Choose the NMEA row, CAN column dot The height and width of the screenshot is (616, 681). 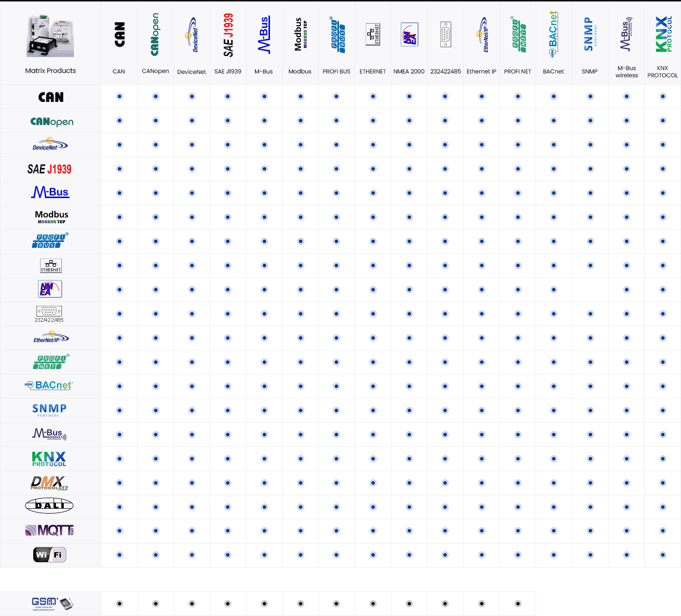119,290
